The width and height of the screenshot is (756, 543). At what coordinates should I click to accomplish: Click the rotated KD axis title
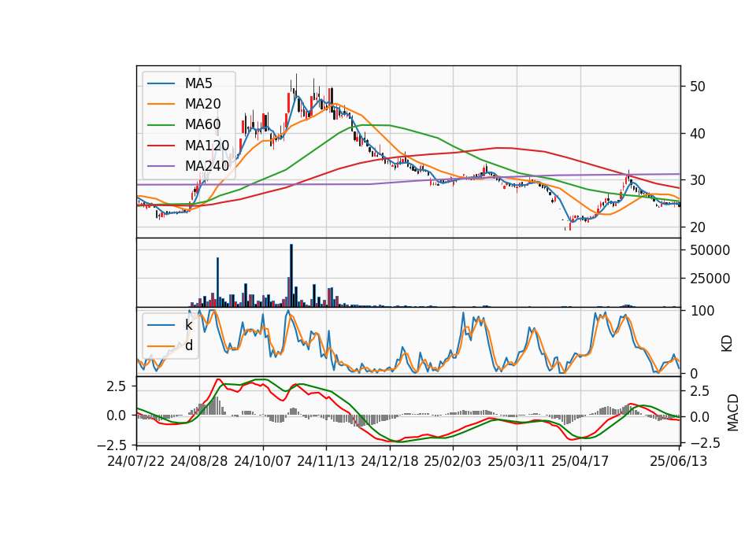(x=727, y=344)
